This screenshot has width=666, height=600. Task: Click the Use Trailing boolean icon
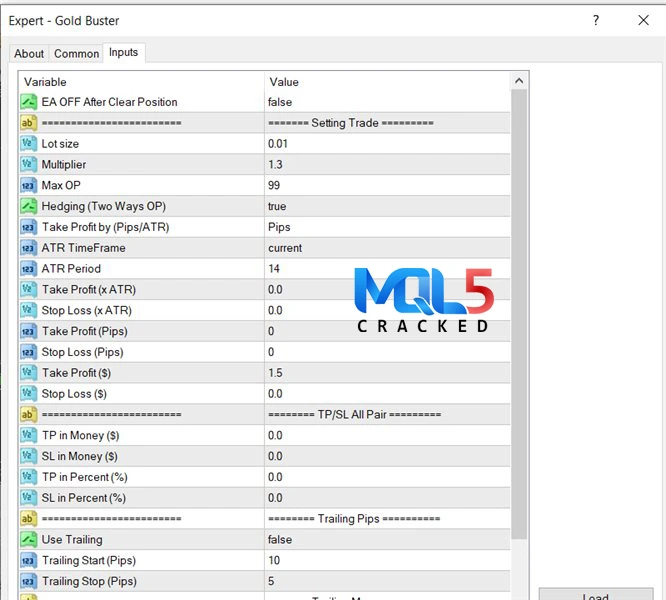pyautogui.click(x=28, y=539)
